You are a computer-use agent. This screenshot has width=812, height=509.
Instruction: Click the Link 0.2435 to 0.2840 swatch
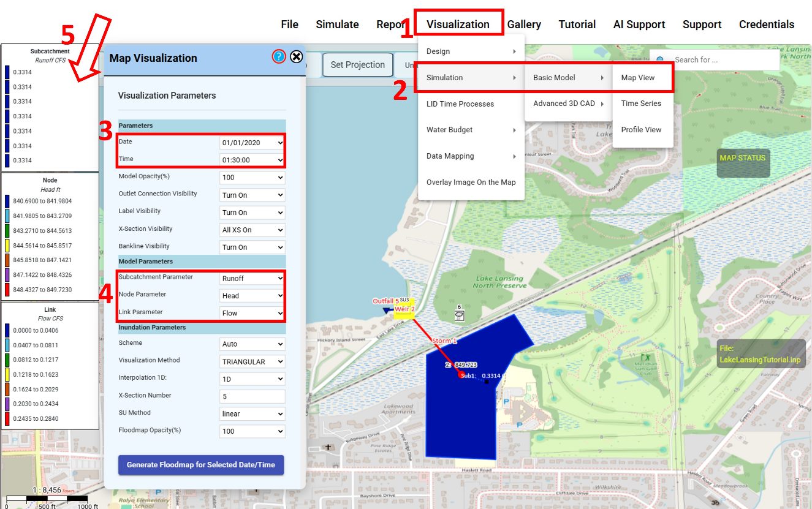click(x=7, y=419)
